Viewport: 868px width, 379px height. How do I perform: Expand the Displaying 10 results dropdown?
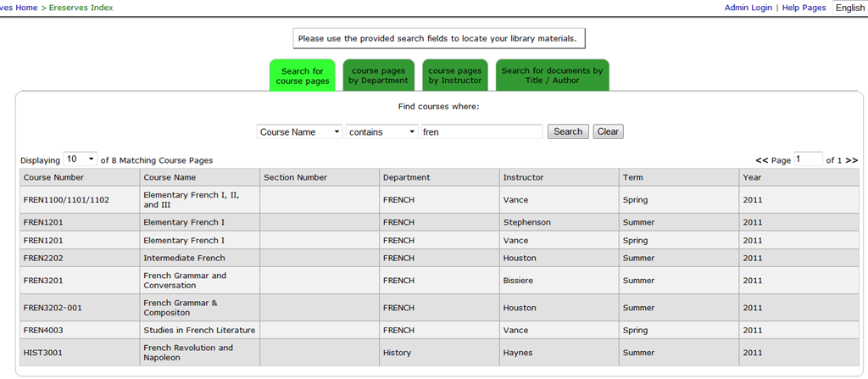(81, 159)
